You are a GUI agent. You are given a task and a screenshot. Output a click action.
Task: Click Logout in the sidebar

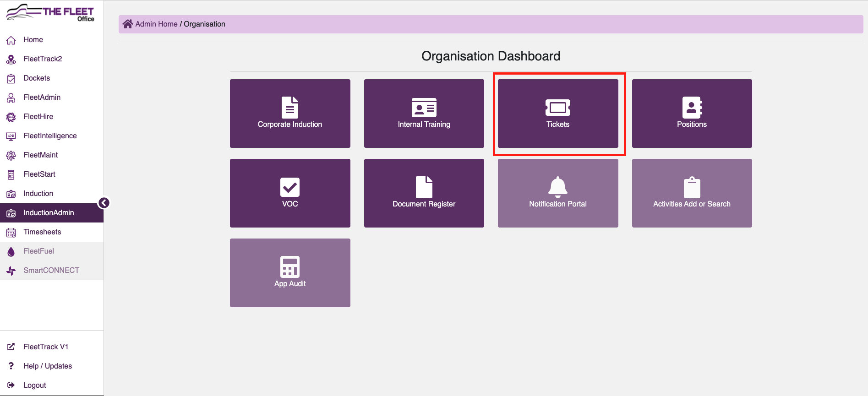(52, 385)
